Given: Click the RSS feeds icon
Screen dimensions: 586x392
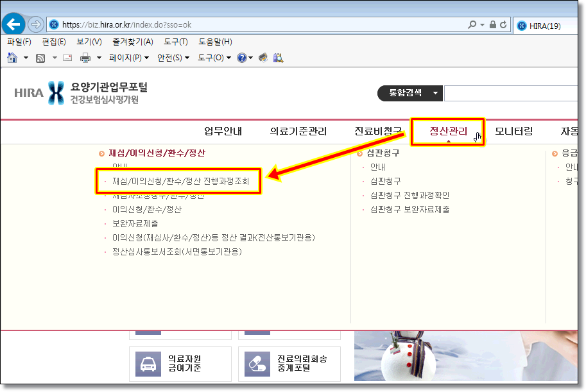Looking at the screenshot, I should click(40, 58).
